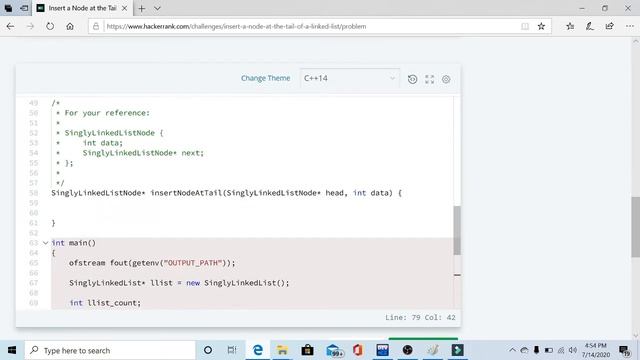Click the 'int llist_count;' line
The height and width of the screenshot is (360, 640).
tap(105, 303)
